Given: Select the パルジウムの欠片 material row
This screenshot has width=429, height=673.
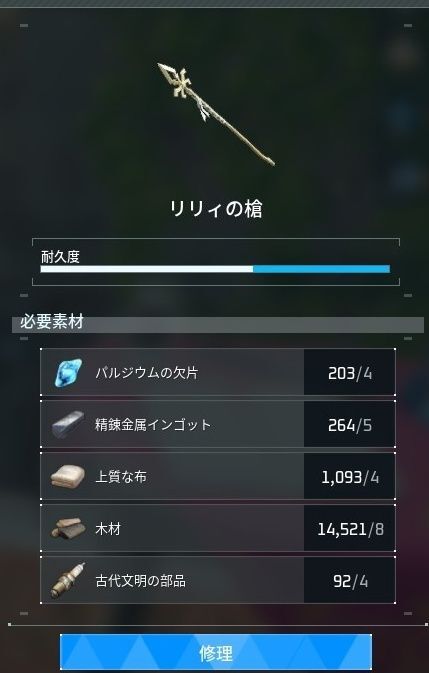Looking at the screenshot, I should [x=218, y=372].
